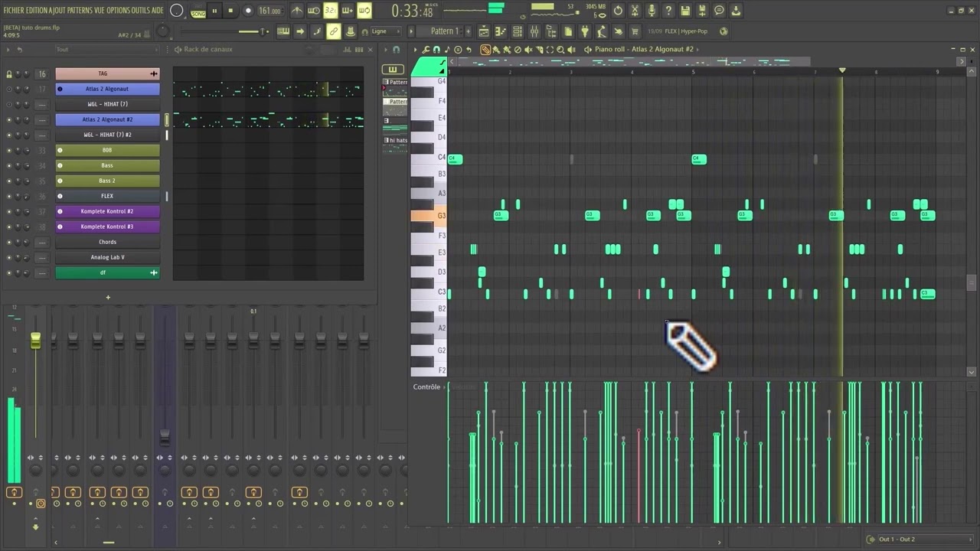Click the microphone one-click recording icon
The width and height of the screenshot is (980, 551).
pos(652,11)
